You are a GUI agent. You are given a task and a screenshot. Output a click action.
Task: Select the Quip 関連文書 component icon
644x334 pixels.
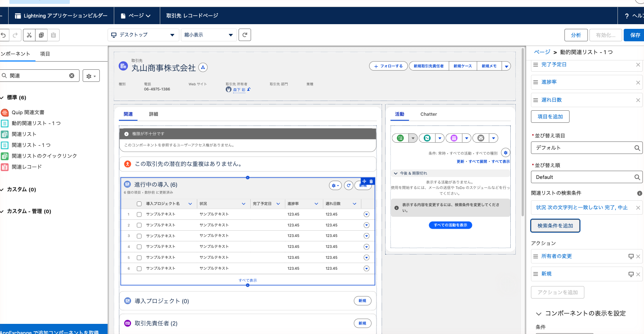[5, 113]
